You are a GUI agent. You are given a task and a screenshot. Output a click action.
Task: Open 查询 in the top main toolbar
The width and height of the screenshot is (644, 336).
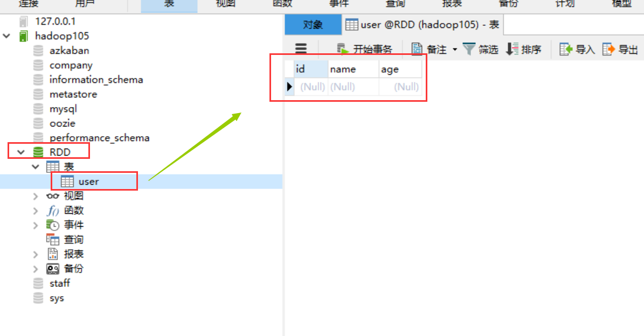395,4
